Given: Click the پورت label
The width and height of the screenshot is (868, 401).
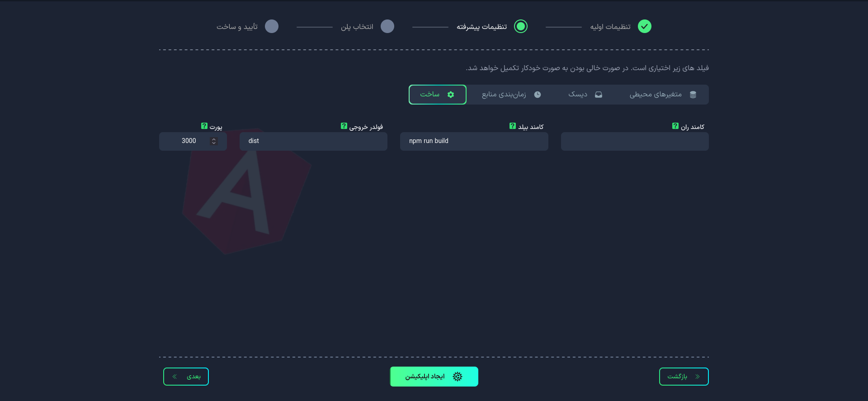Looking at the screenshot, I should point(216,127).
